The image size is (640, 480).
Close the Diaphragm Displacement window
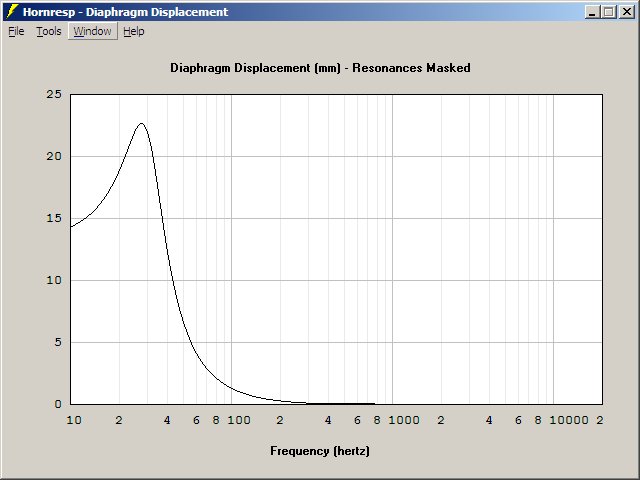coord(627,12)
